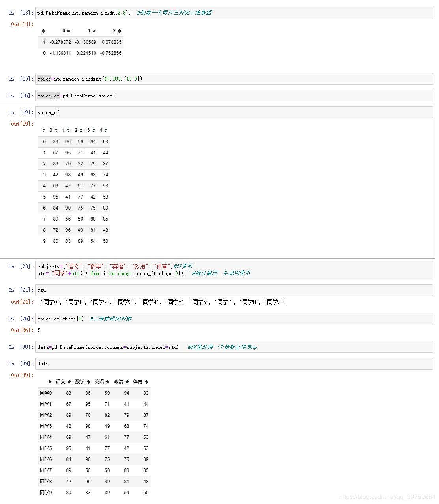Image resolution: width=439 pixels, height=504 pixels.
Task: Select row label 同学7 in data table
Action: 46,470
